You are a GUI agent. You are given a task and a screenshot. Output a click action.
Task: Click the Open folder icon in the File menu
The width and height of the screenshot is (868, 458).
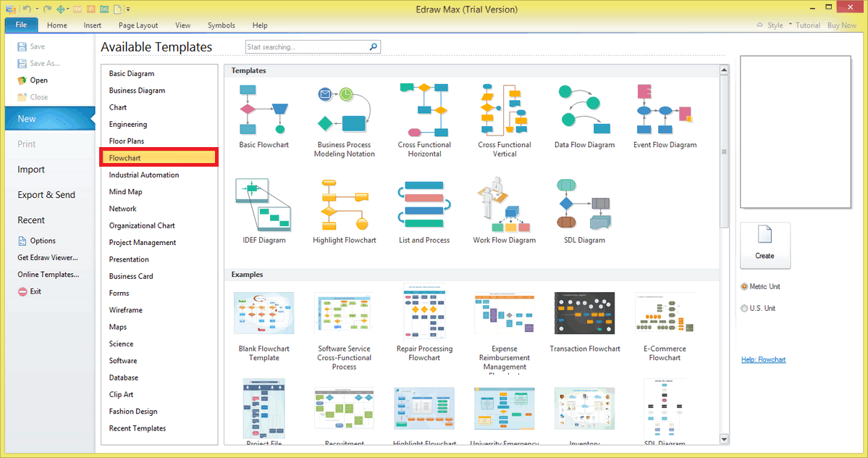pyautogui.click(x=22, y=80)
